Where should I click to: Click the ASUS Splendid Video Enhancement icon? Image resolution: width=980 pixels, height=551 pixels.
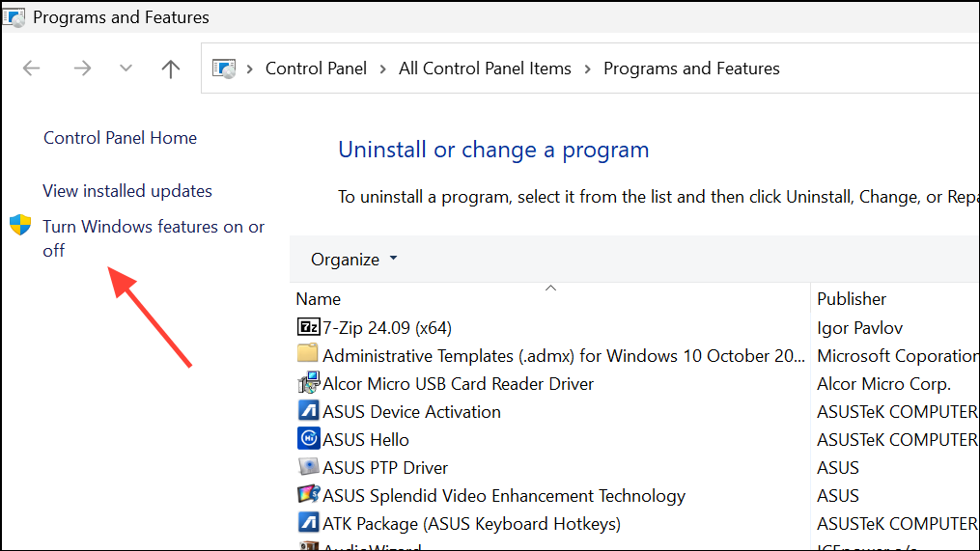coord(307,495)
